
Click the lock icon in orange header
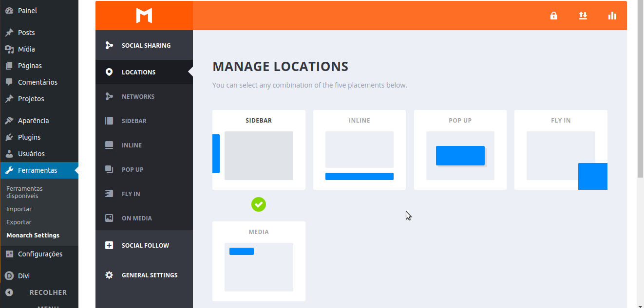pos(553,16)
